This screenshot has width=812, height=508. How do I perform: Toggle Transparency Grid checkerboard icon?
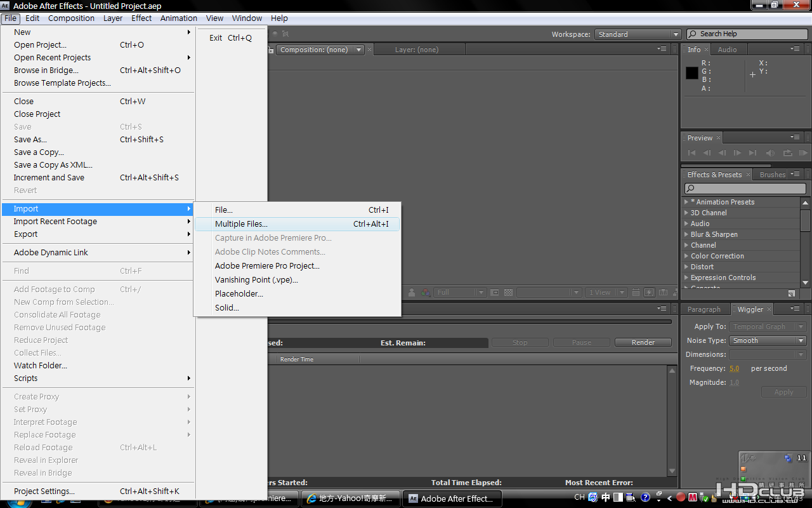pyautogui.click(x=508, y=293)
